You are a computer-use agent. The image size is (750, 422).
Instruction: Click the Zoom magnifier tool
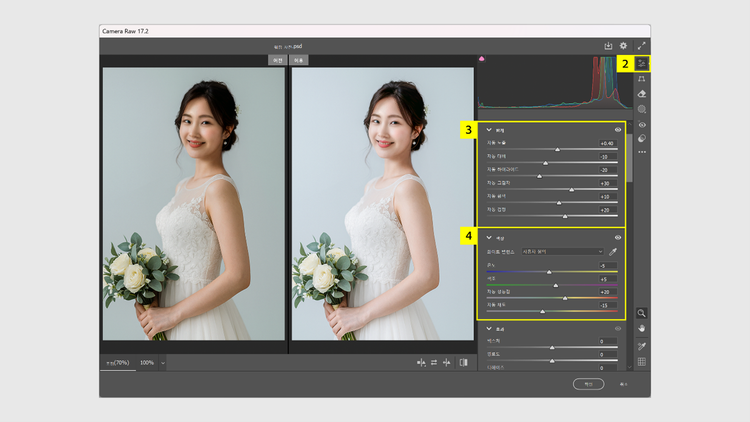point(642,312)
